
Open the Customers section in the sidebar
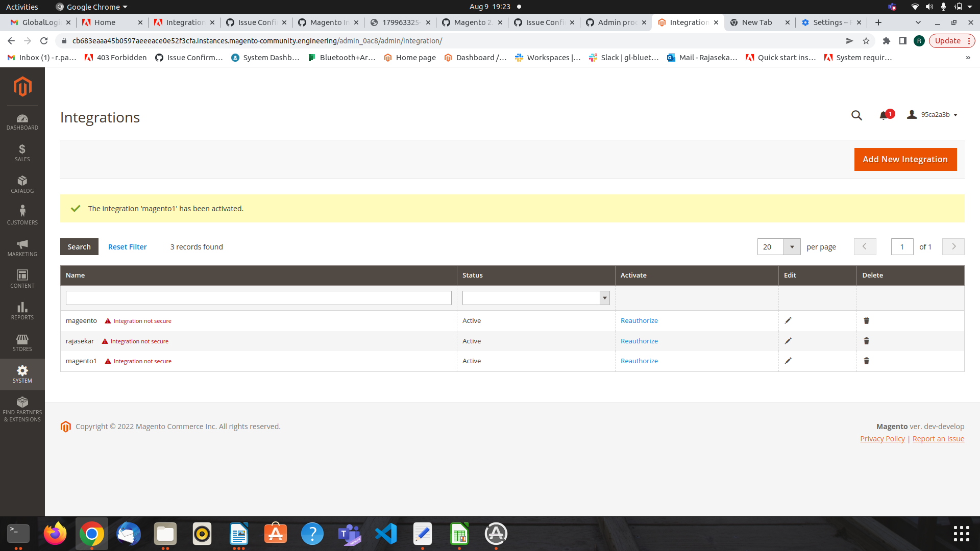22,215
